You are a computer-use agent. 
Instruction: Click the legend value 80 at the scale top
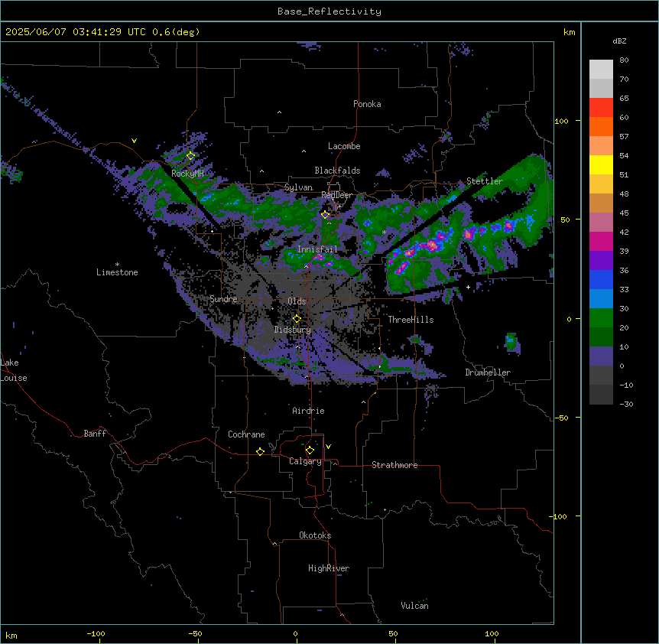(624, 60)
